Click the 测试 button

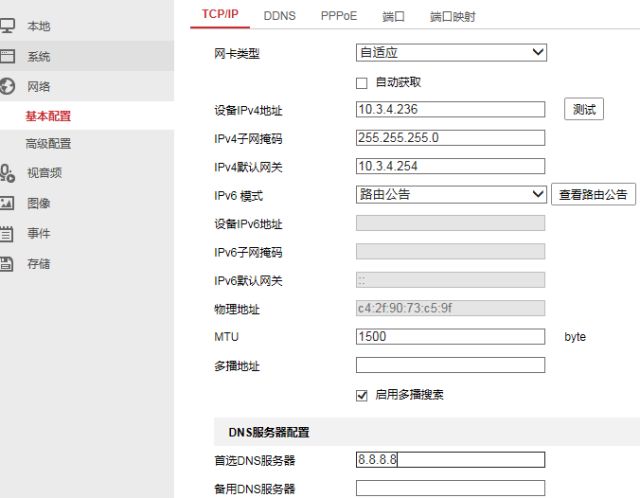(584, 110)
